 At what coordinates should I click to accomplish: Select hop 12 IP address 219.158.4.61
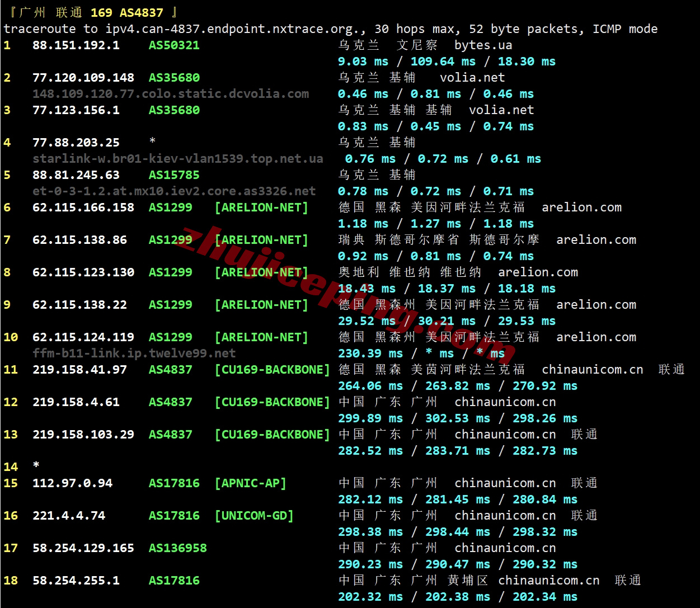[76, 402]
